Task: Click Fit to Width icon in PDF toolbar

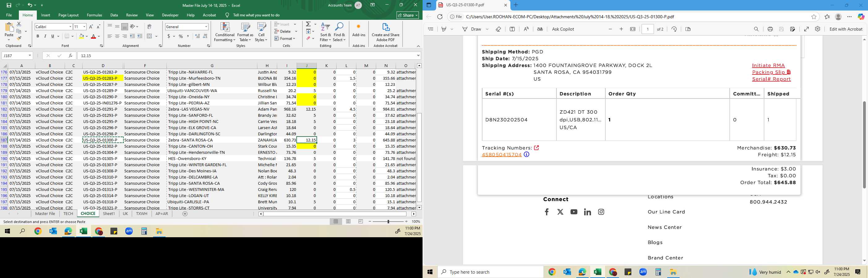Action: pos(633,29)
